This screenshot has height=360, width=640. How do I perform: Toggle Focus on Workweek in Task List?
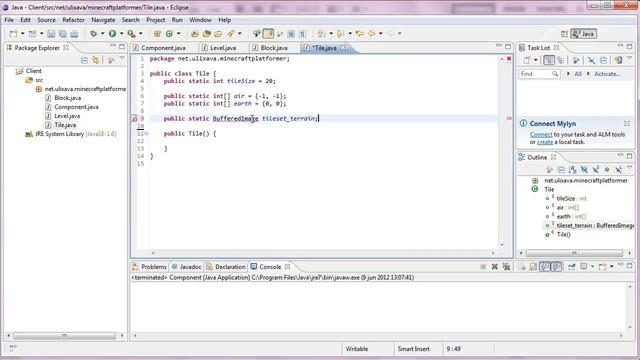pyautogui.click(x=576, y=60)
